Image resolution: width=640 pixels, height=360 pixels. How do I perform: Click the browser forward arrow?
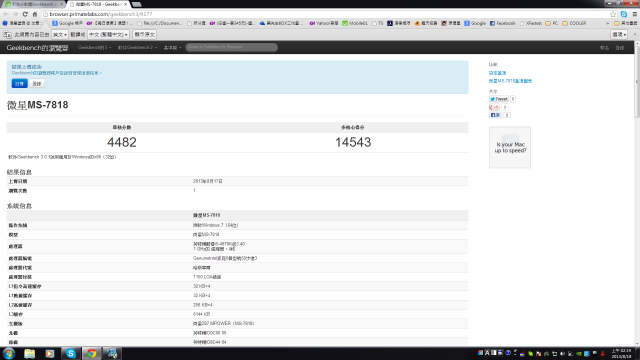[x=16, y=14]
